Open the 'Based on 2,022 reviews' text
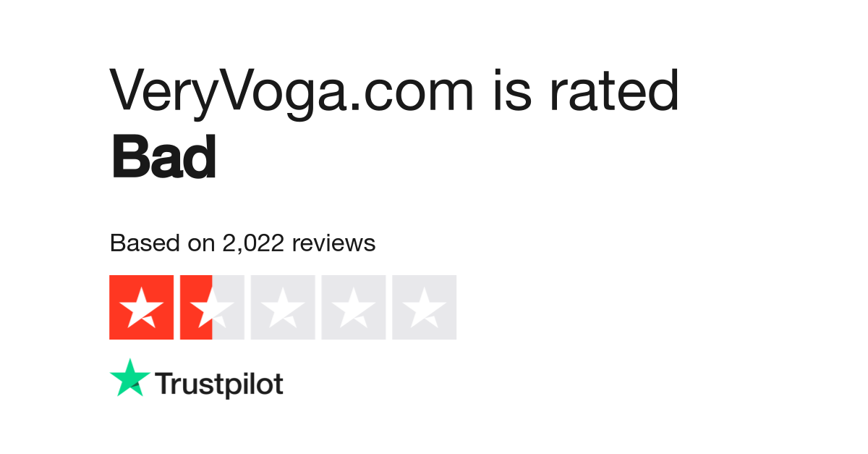This screenshot has height=454, width=868. tap(242, 243)
